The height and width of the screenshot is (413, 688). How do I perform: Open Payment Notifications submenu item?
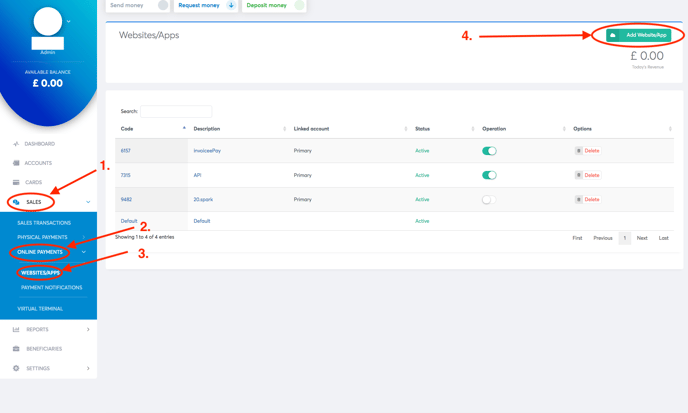coord(51,287)
